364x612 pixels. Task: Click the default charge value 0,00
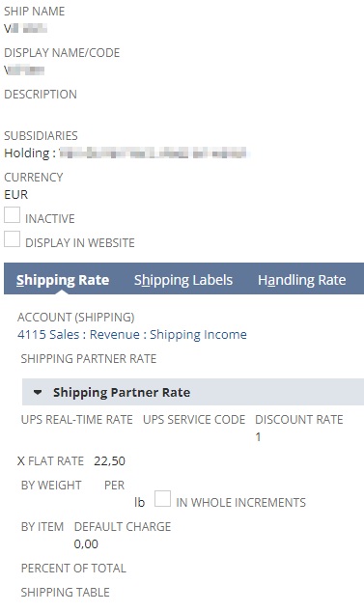click(x=86, y=544)
